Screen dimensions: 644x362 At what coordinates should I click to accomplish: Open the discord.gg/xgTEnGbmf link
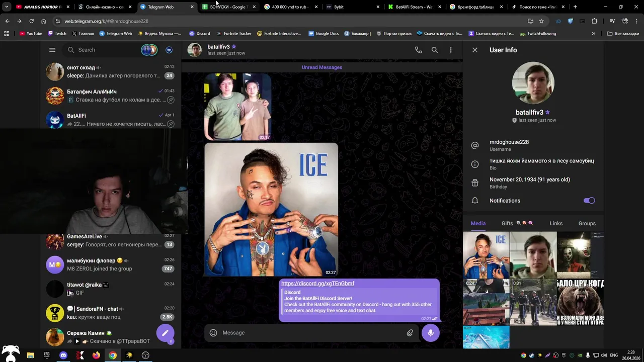click(317, 284)
